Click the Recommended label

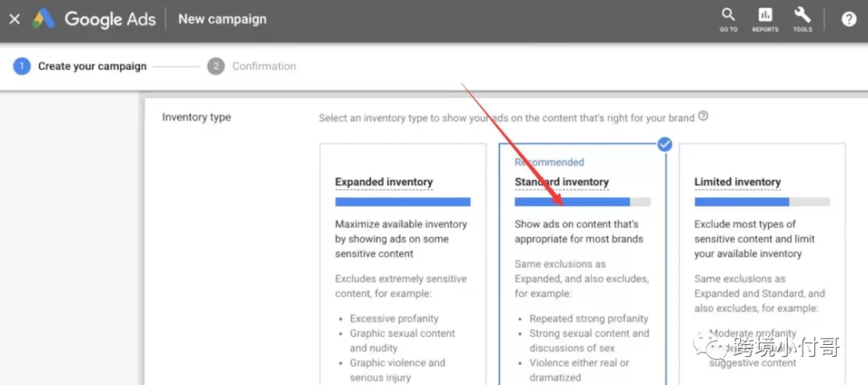pyautogui.click(x=549, y=162)
